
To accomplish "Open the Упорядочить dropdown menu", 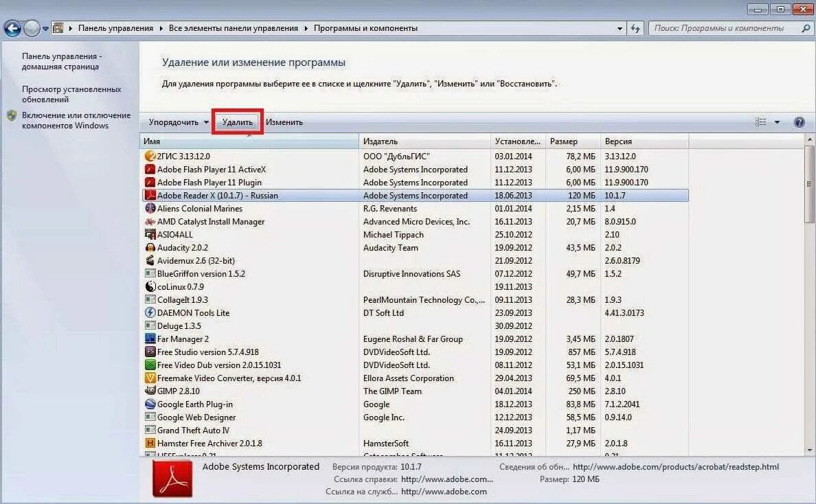I will tap(179, 122).
